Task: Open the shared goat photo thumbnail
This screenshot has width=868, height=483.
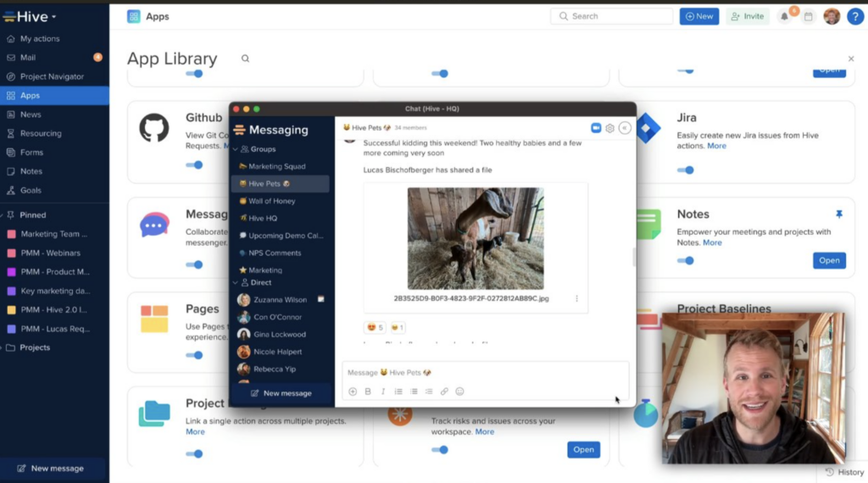Action: tap(476, 238)
